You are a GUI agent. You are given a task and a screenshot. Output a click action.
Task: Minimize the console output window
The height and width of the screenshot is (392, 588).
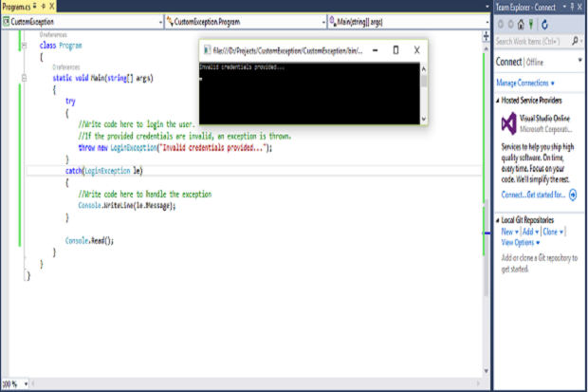click(375, 50)
